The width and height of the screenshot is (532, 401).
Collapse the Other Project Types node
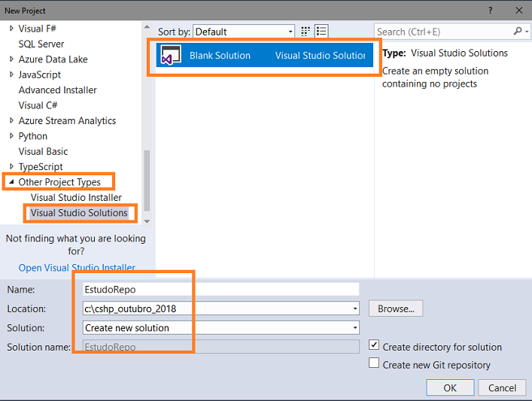pos(11,182)
